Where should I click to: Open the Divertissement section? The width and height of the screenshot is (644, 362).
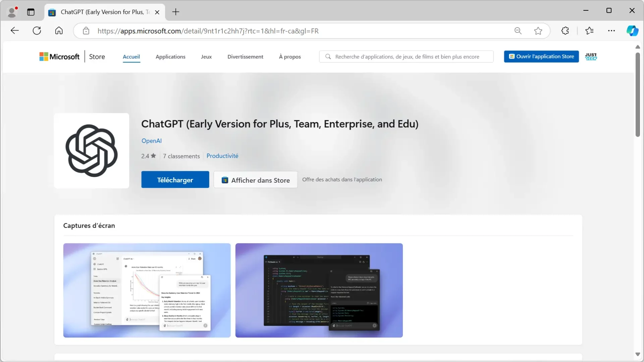tap(245, 57)
